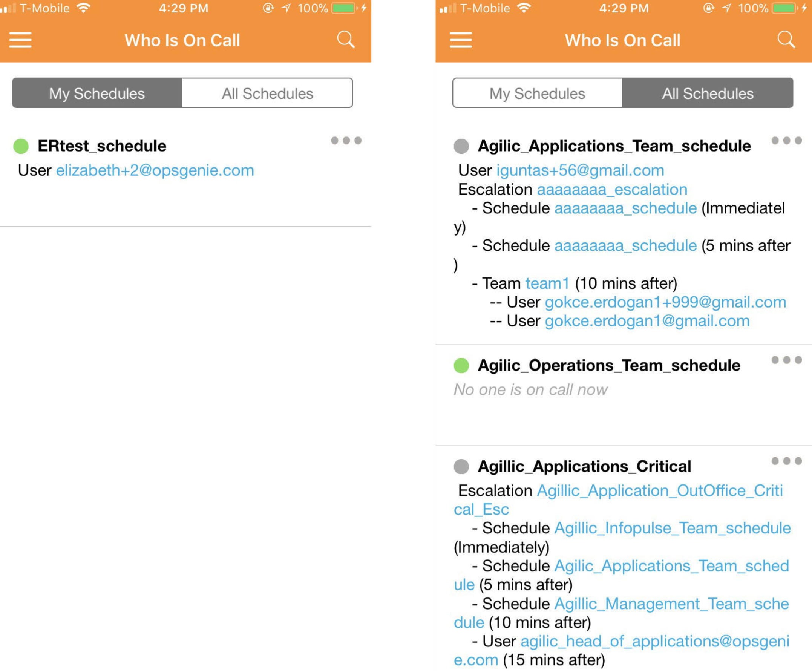Open iguntas+56@gmail.com user profile

point(580,169)
